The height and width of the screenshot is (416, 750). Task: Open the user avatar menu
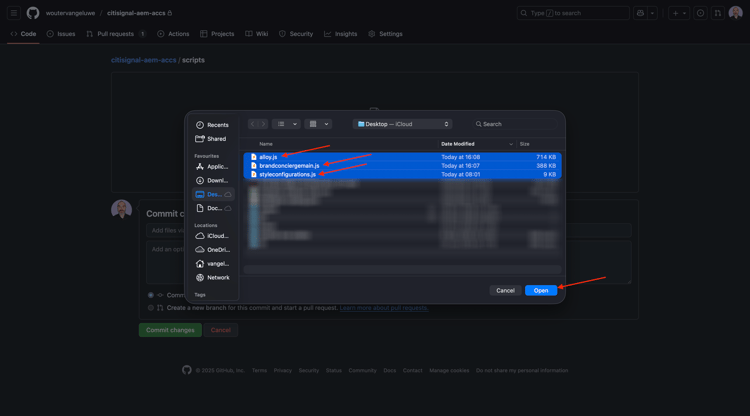735,13
